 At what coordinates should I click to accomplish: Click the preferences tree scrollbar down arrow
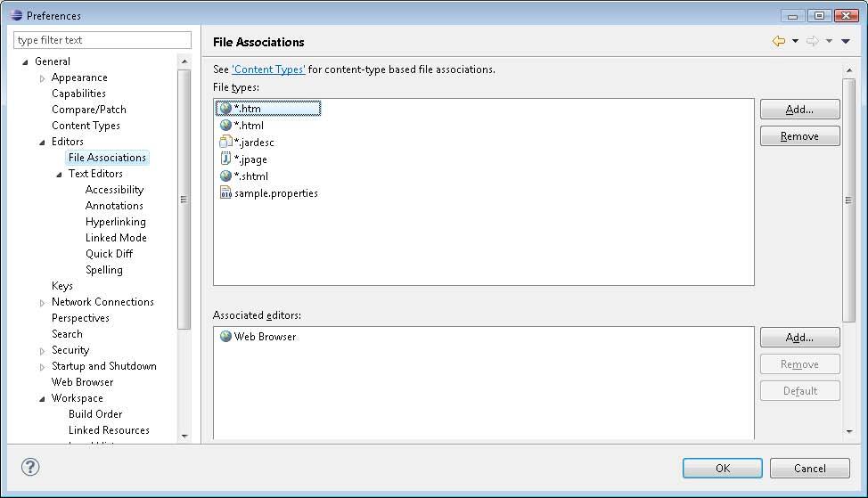(x=184, y=436)
